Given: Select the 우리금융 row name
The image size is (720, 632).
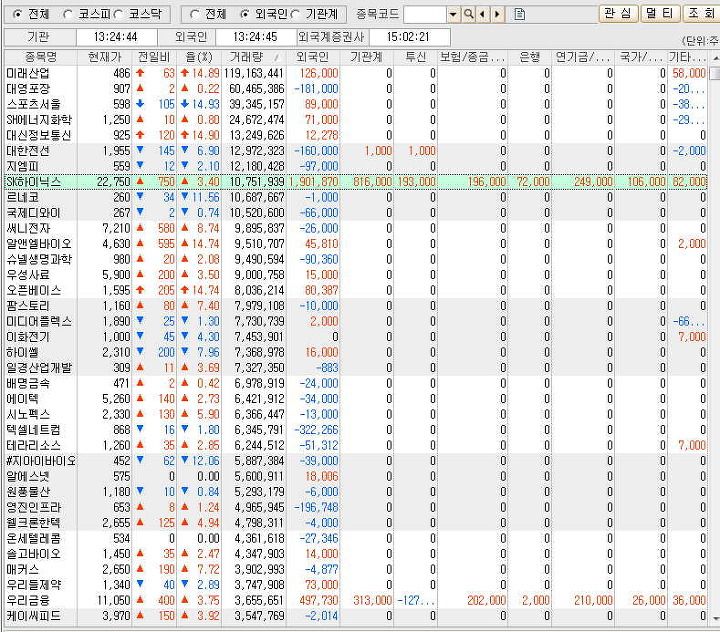Looking at the screenshot, I should pyautogui.click(x=28, y=600).
